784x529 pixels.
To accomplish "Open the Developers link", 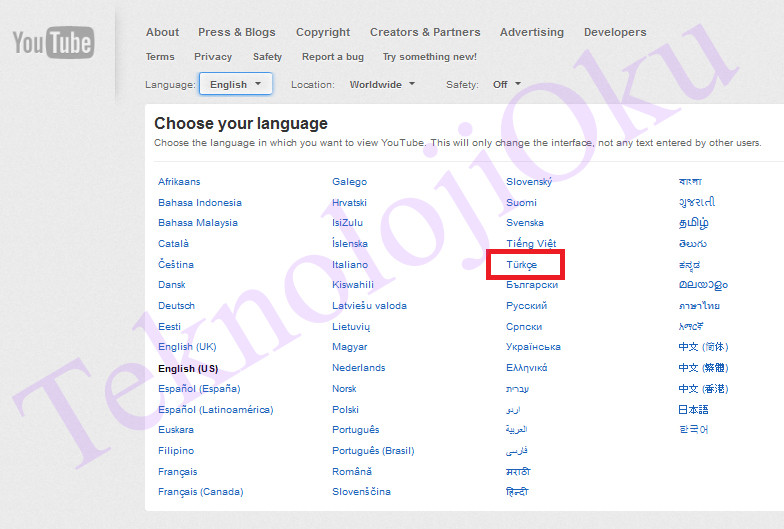I will pyautogui.click(x=615, y=32).
